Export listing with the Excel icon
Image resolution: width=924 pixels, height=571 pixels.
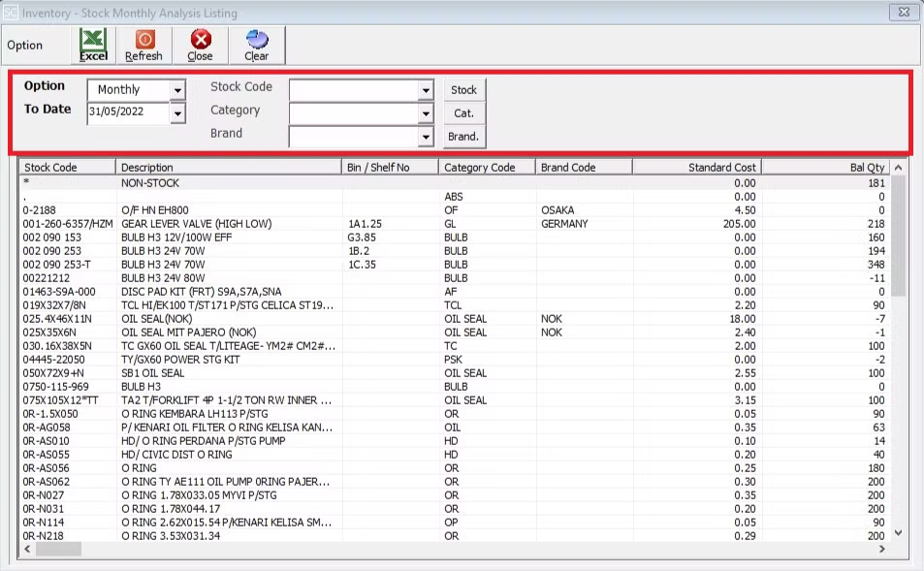click(94, 45)
